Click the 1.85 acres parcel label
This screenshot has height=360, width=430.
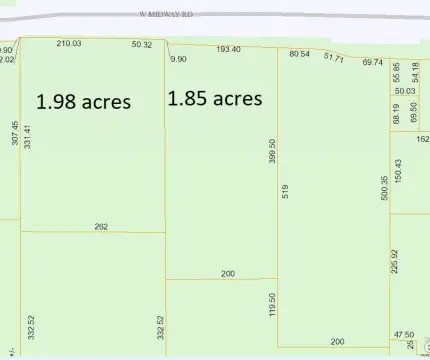click(x=215, y=98)
